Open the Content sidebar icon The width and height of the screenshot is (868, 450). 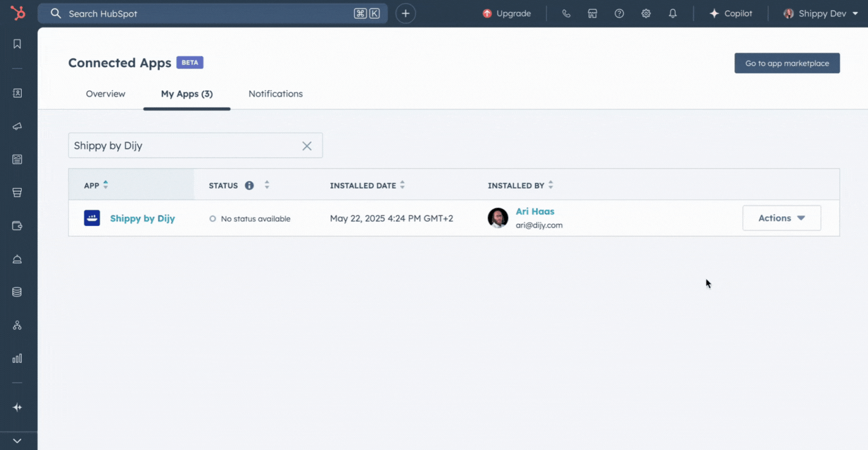click(17, 159)
